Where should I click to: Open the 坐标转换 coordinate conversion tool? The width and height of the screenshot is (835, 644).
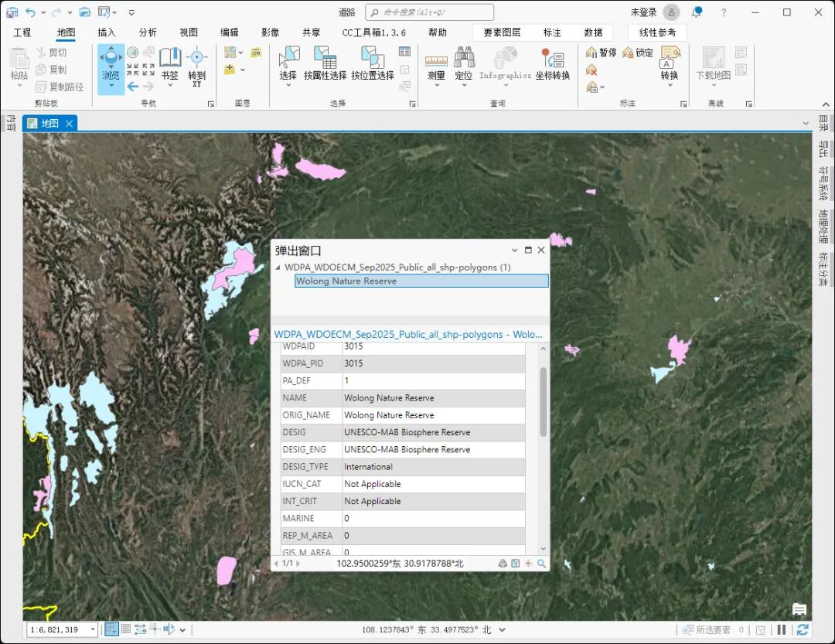552,63
